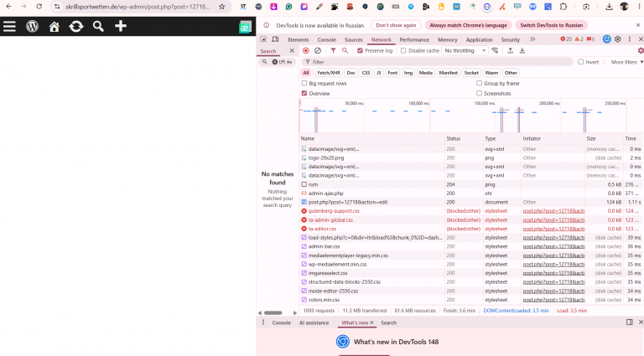
Task: Select the gutenberg-support.css request row
Action: (x=471, y=211)
